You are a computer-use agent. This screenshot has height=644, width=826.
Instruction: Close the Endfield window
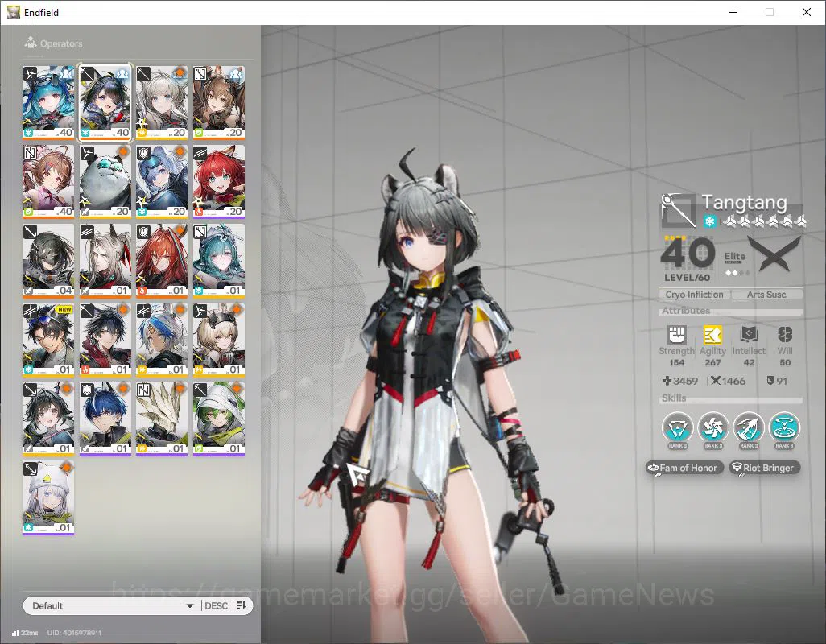tap(806, 12)
